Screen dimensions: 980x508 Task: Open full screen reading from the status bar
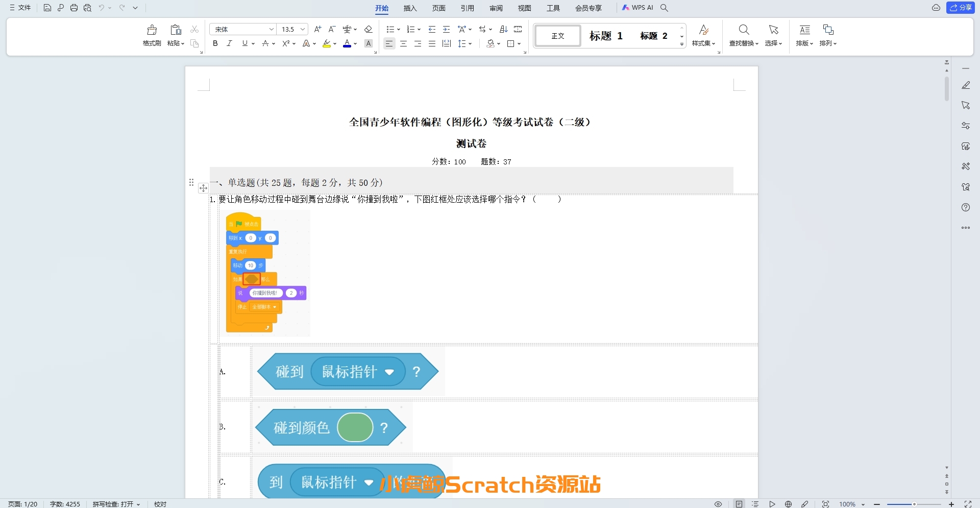[x=825, y=504]
